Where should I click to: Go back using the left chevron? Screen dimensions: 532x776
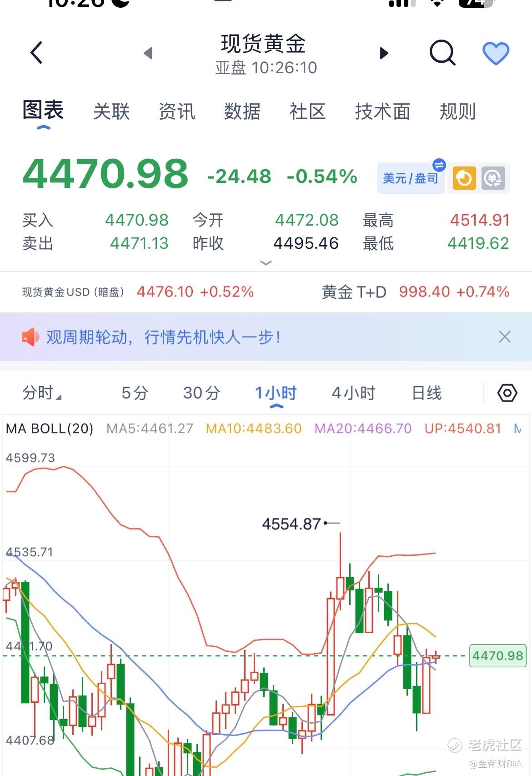coord(36,53)
